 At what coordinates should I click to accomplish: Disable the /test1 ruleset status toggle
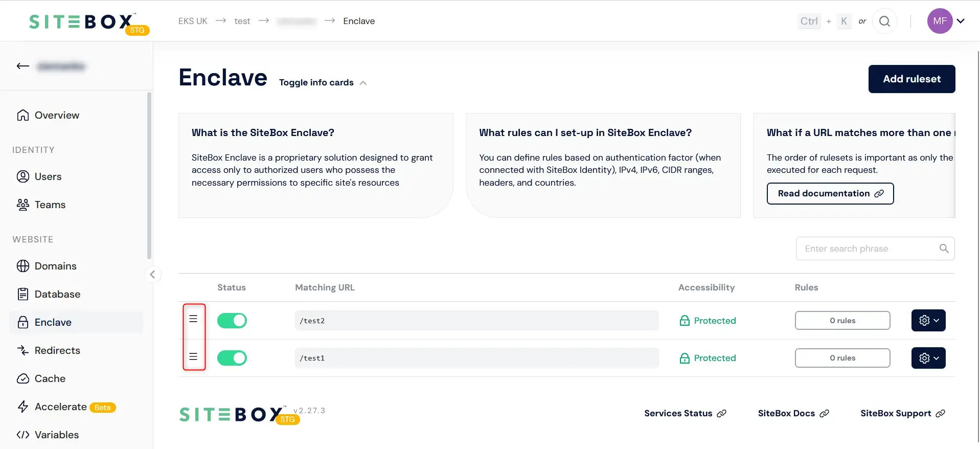click(232, 358)
